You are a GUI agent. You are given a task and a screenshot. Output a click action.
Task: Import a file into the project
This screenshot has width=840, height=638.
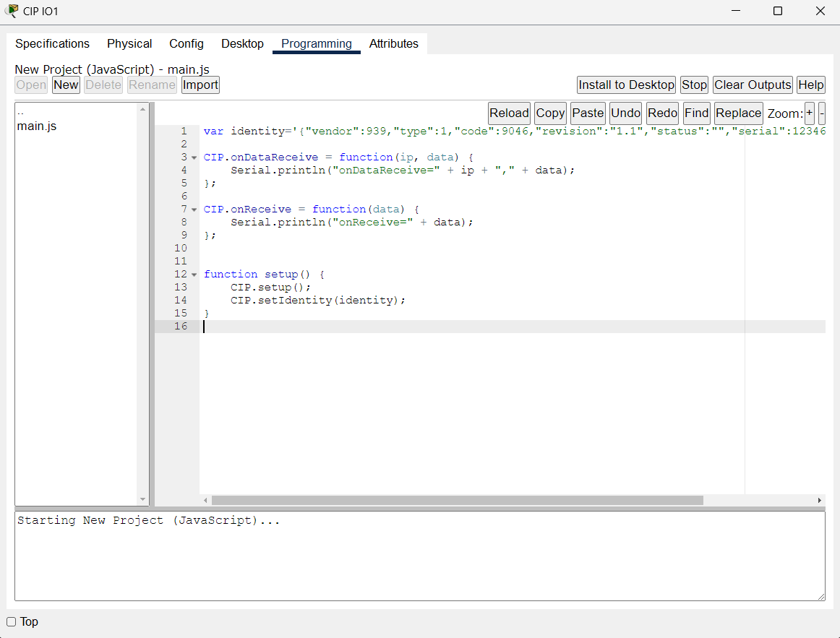[x=200, y=85]
